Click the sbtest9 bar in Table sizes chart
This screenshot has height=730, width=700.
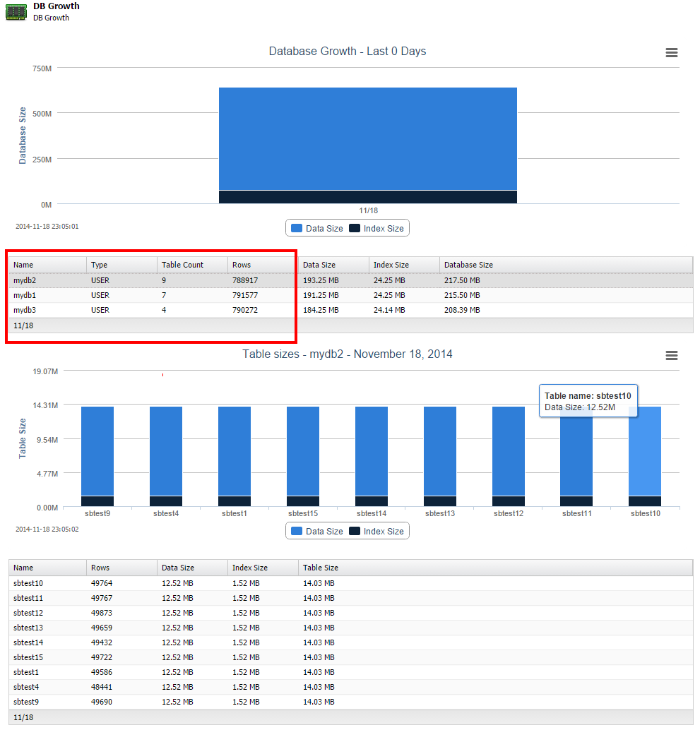[97, 452]
